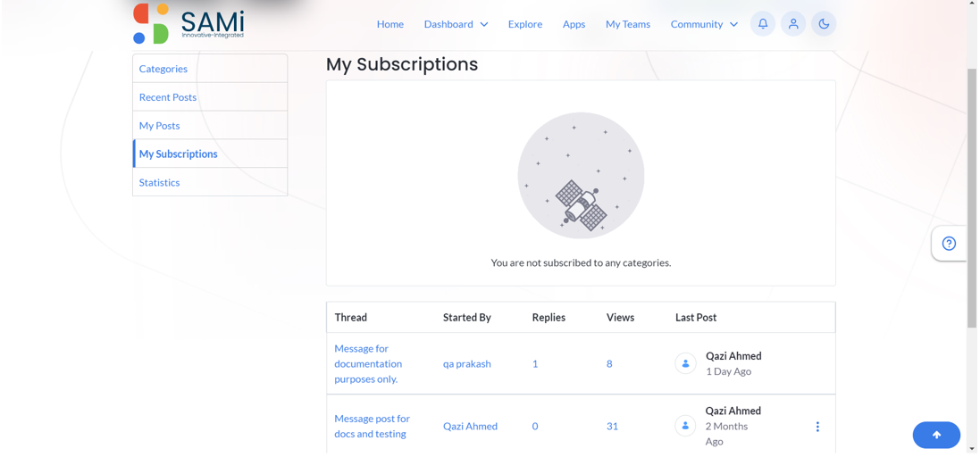
Task: Open thread 'Message for documentation purposes only.'
Action: (368, 363)
